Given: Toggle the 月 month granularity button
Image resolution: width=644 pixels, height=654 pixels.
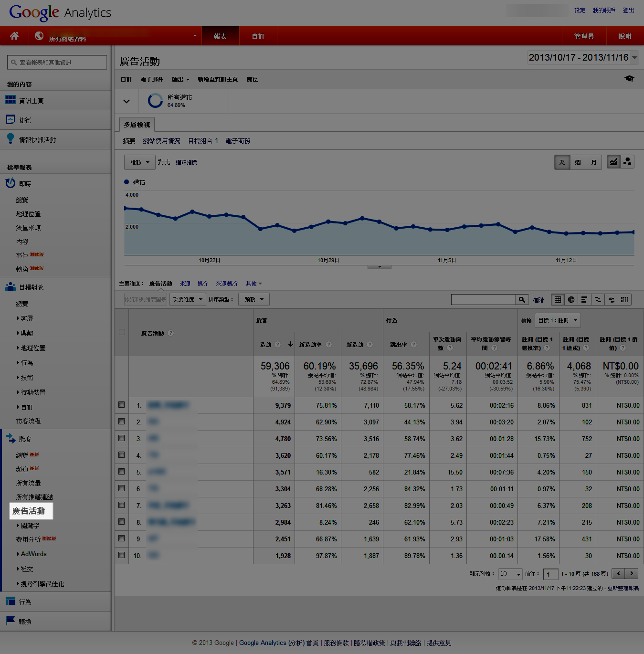Looking at the screenshot, I should coord(593,162).
